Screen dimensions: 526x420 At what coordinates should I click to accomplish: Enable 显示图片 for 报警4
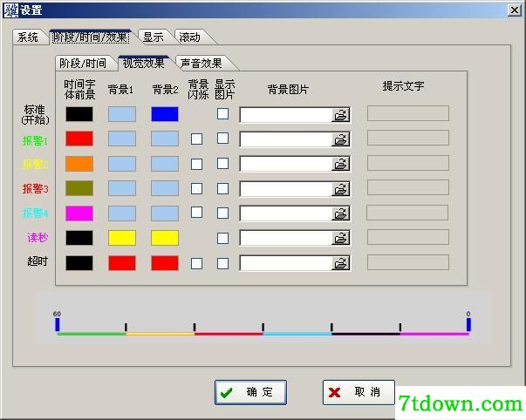pyautogui.click(x=222, y=213)
